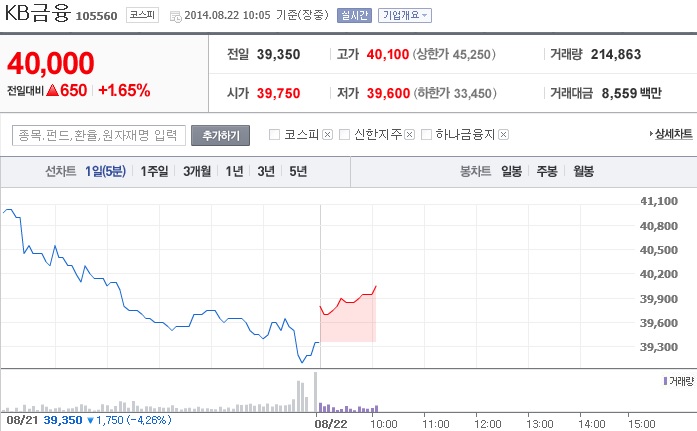Remove 신한지주 comparison with its x icon
The height and width of the screenshot is (431, 697).
409,134
